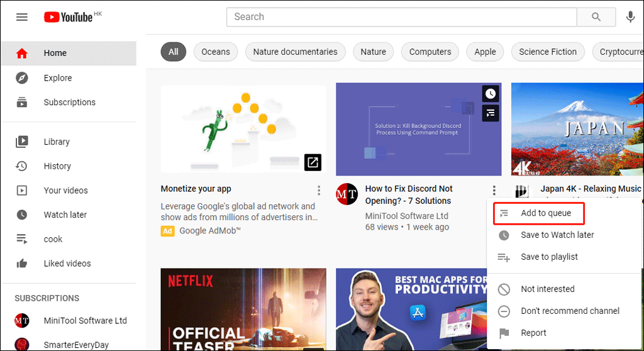This screenshot has width=644, height=351.
Task: Click MiniTool Software Ltd subscription avatar
Action: click(x=22, y=321)
